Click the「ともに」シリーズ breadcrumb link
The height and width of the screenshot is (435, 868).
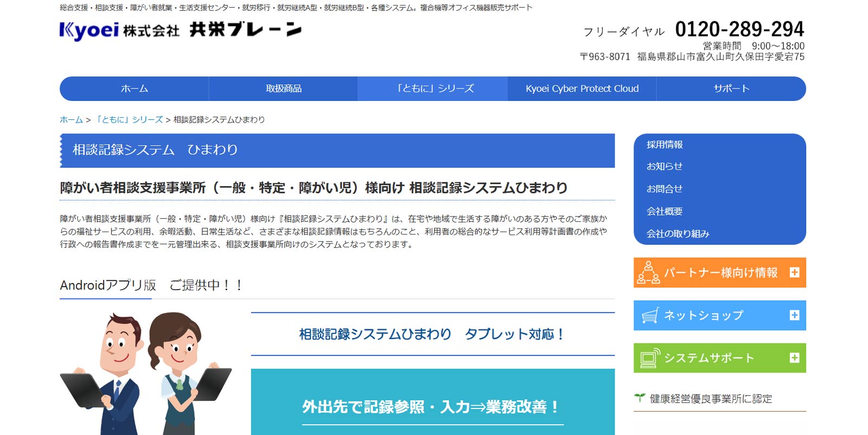[x=129, y=119]
